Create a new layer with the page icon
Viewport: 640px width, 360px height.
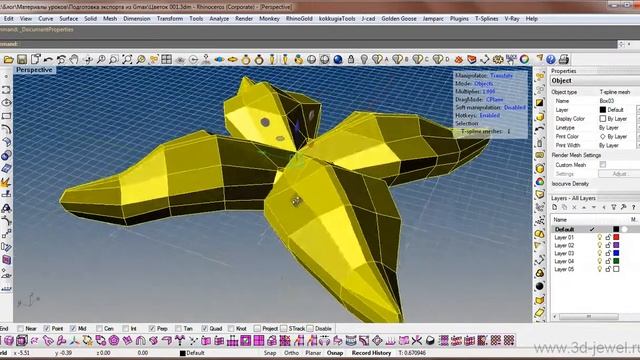(555, 208)
